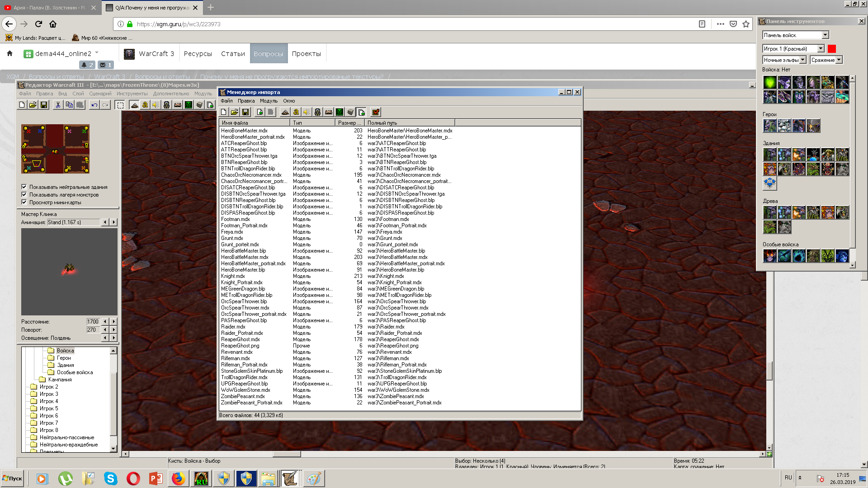Open the 'Панель войск' dropdown
The width and height of the screenshot is (868, 488).
[825, 35]
